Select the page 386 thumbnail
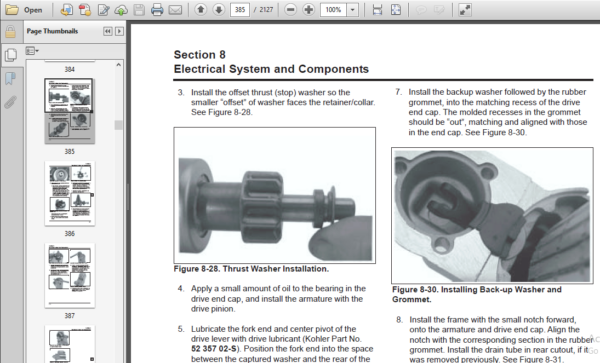 pyautogui.click(x=70, y=193)
